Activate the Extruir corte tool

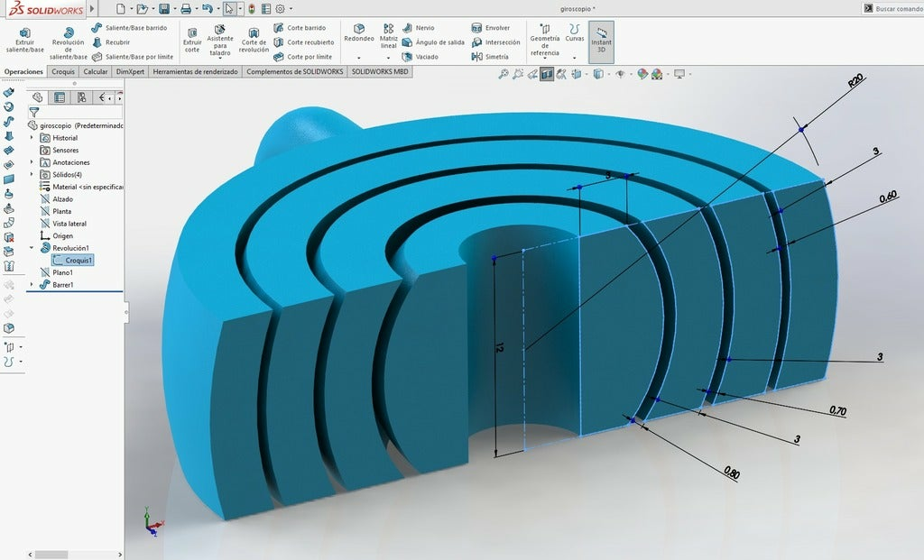pos(192,40)
